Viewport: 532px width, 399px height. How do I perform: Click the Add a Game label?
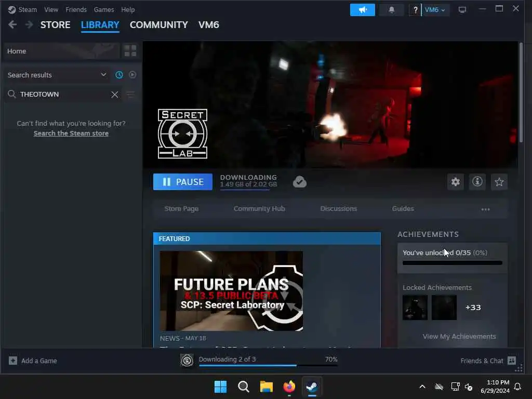tap(39, 361)
